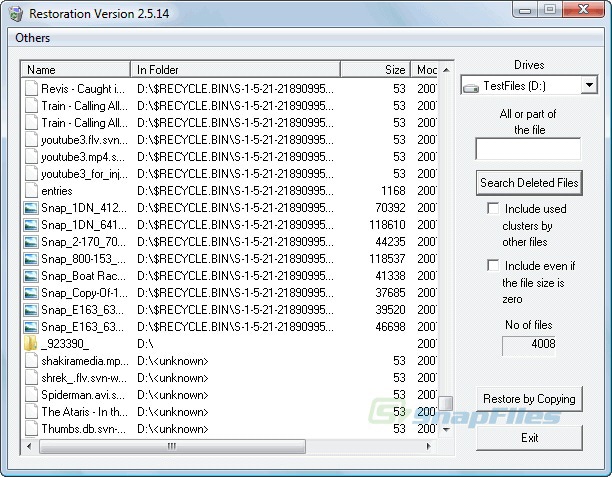
Task: Select the folder icon beside _923390_
Action: click(30, 344)
